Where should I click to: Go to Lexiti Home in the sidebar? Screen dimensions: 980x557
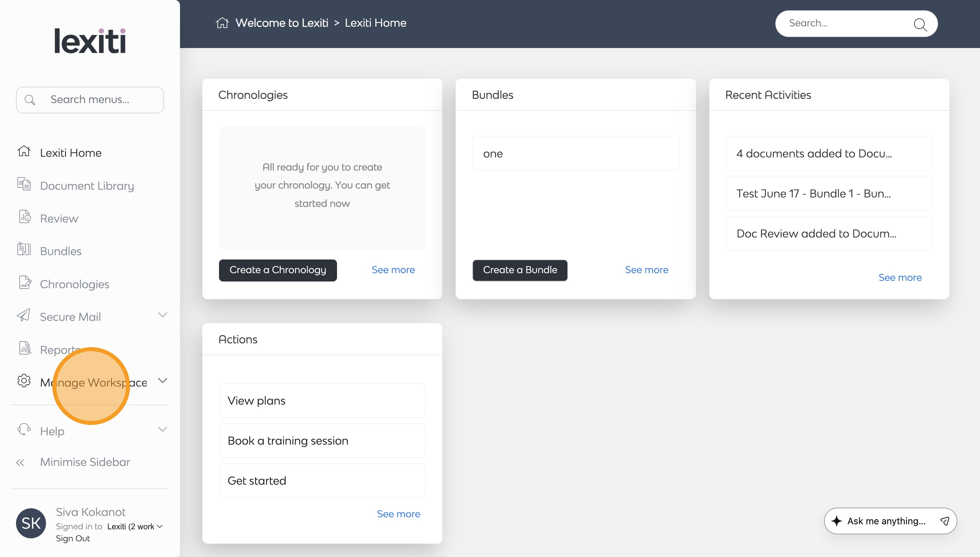pyautogui.click(x=71, y=153)
